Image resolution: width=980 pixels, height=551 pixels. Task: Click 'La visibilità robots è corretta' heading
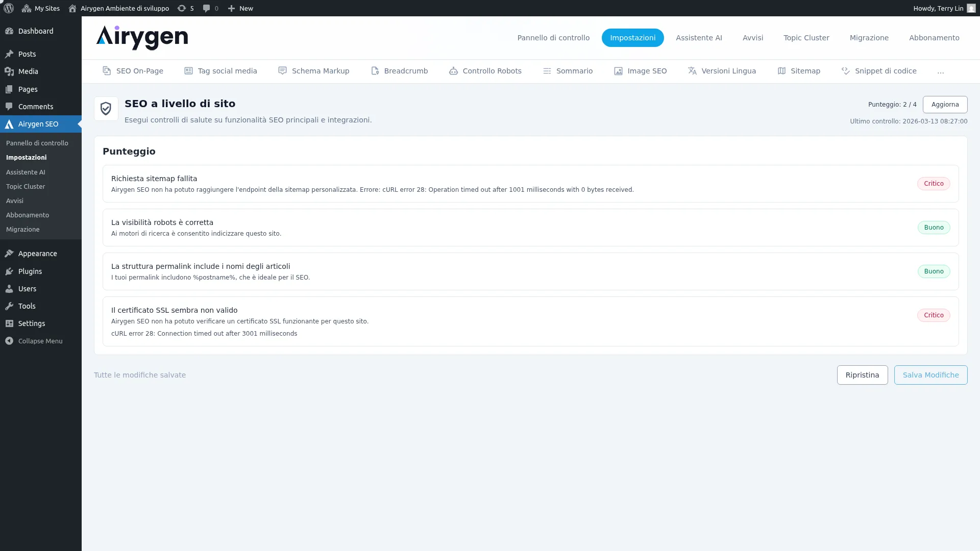point(162,222)
